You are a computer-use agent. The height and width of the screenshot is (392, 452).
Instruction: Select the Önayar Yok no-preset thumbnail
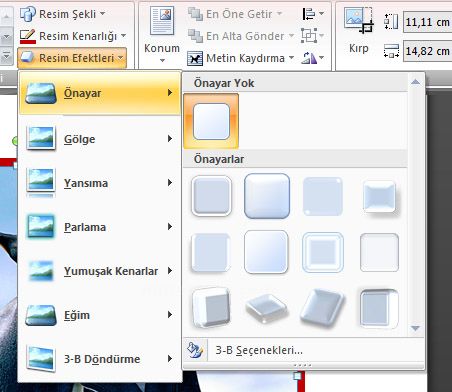click(211, 121)
